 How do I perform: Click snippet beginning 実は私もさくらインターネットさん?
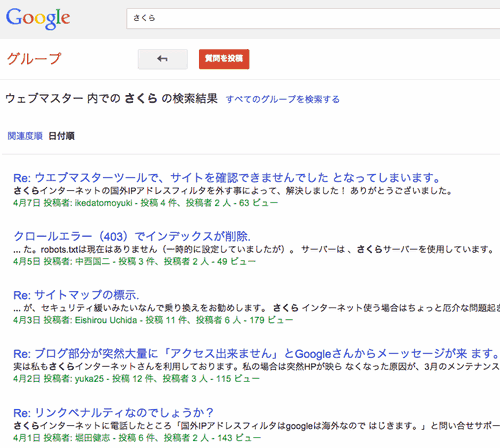pyautogui.click(x=256, y=367)
